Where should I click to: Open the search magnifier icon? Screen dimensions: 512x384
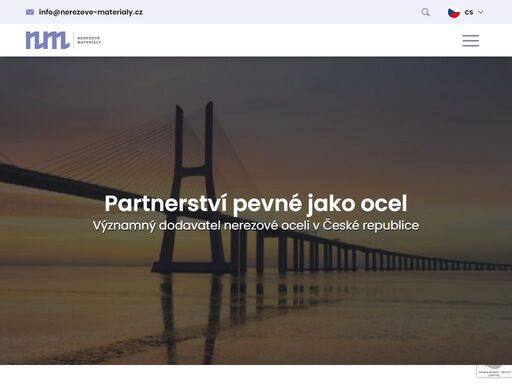[x=425, y=12]
